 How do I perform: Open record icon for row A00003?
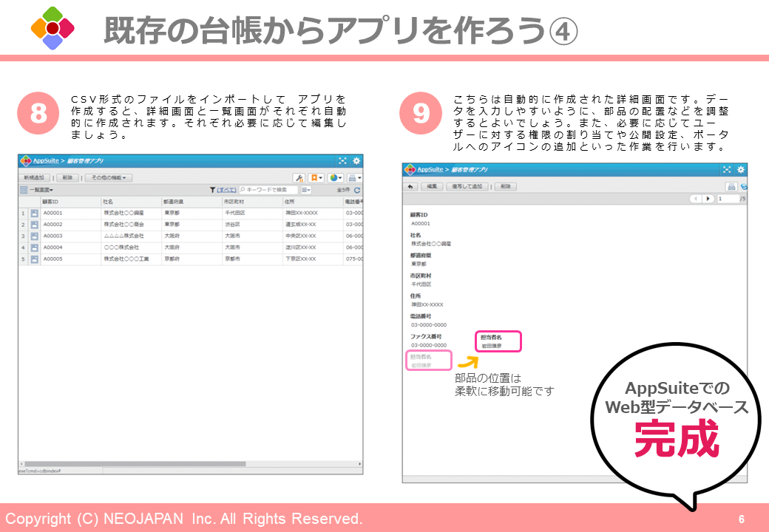[34, 236]
